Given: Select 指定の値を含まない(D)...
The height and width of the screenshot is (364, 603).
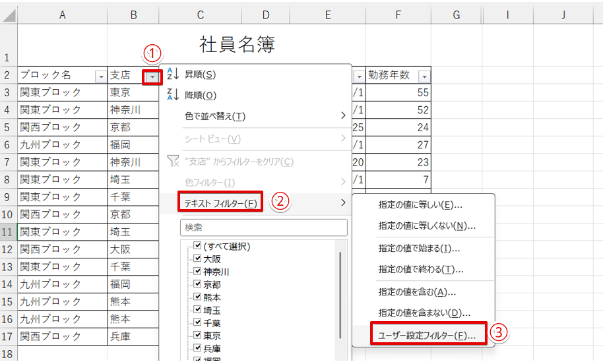Looking at the screenshot, I should pos(424,313).
